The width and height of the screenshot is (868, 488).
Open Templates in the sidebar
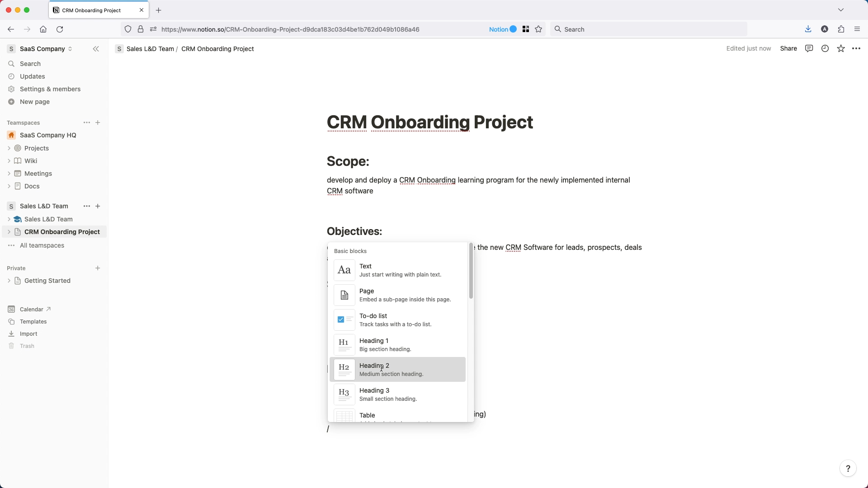click(x=33, y=322)
